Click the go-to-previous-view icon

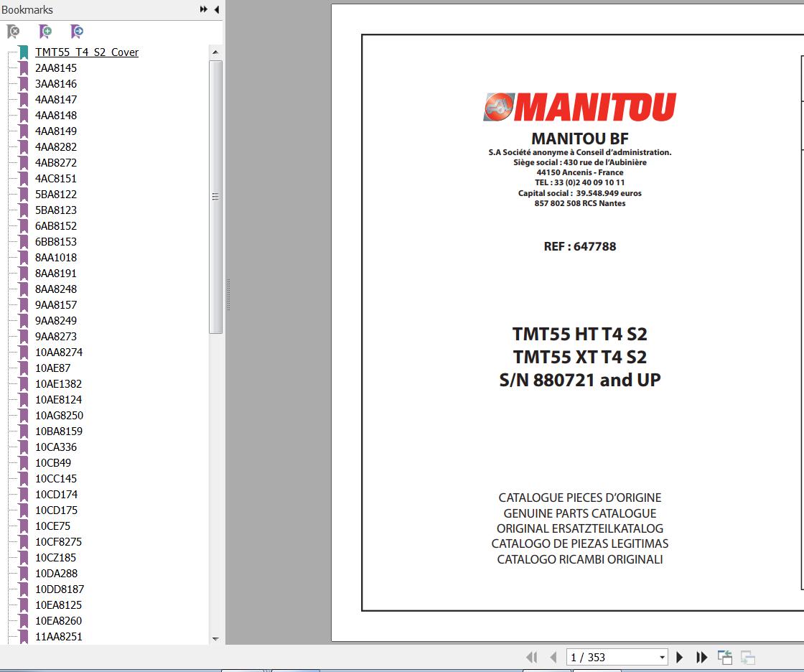click(725, 657)
